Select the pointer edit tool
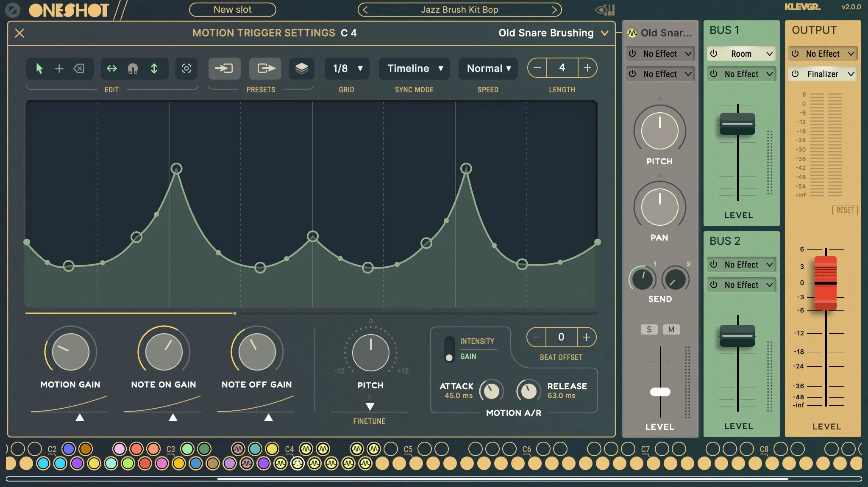This screenshot has height=487, width=868. [39, 69]
